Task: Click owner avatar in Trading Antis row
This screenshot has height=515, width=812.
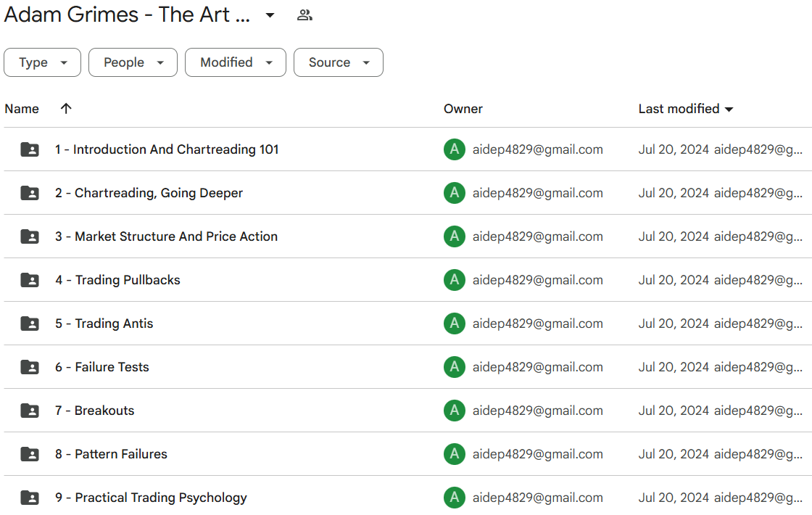Action: tap(454, 324)
